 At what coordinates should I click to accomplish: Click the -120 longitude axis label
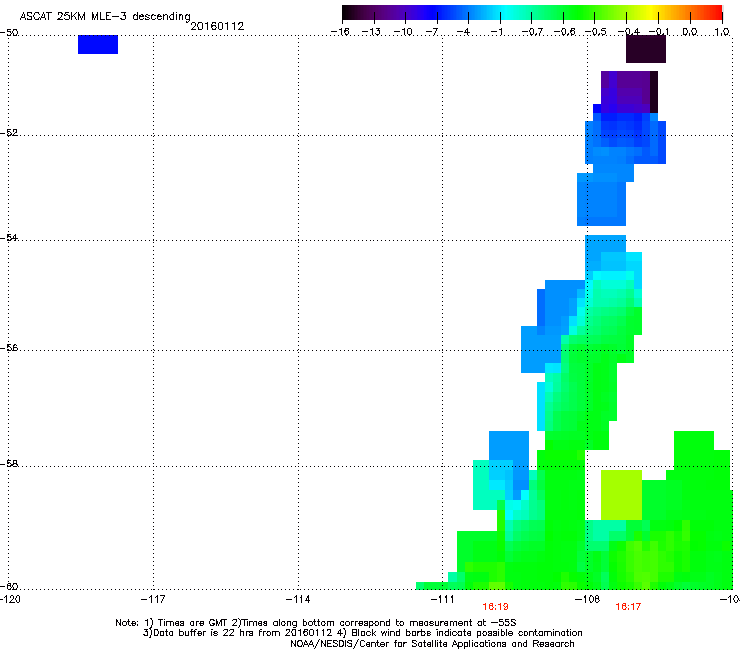[10, 599]
